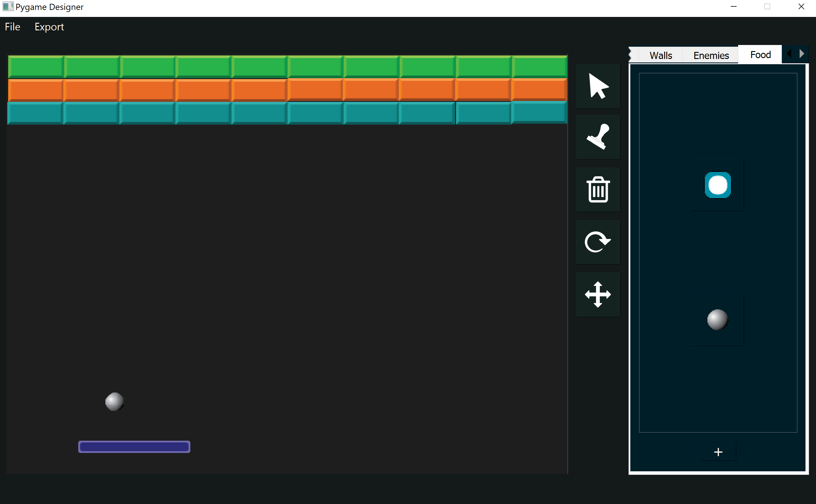Pick the gray ball sprite in palette
This screenshot has height=504, width=816.
(718, 320)
